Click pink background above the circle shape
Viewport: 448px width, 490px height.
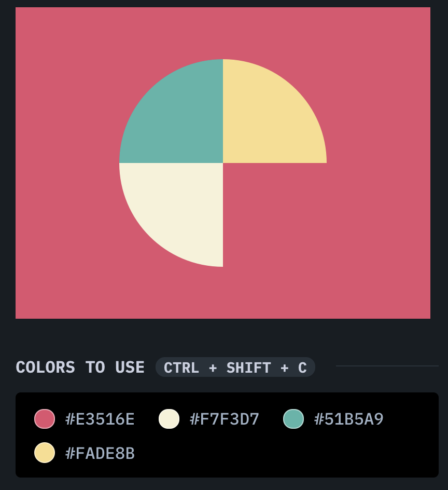tap(223, 32)
